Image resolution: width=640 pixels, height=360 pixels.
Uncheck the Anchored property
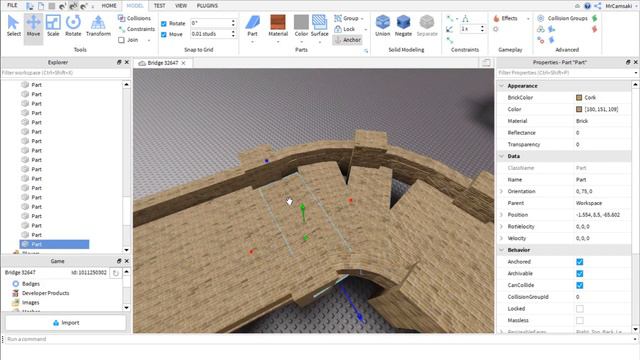[x=580, y=262]
